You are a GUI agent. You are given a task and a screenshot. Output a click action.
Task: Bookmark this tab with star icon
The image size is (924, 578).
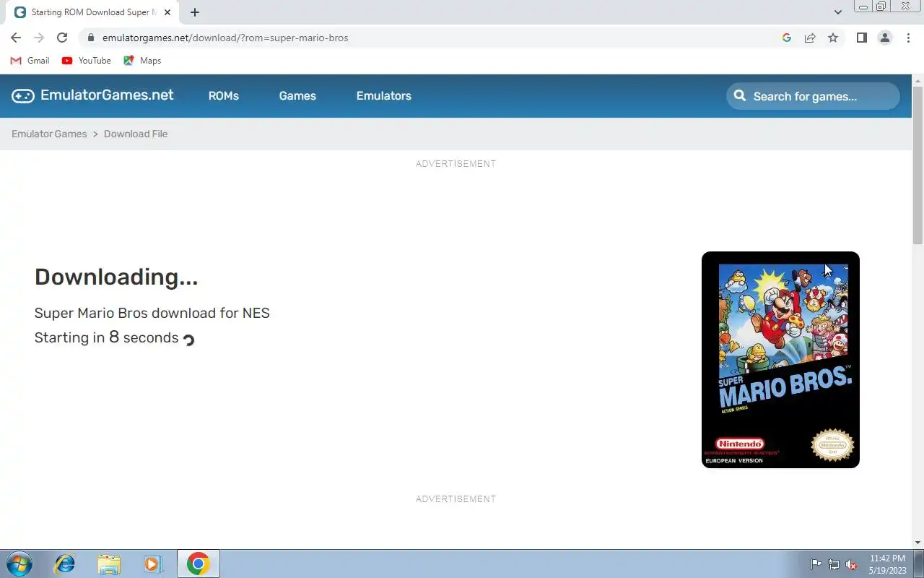833,38
